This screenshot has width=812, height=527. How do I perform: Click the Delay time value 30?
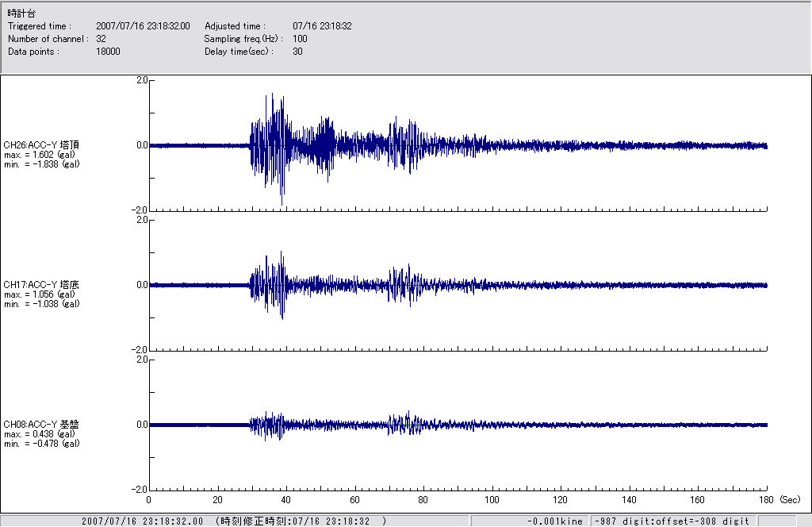[x=297, y=51]
